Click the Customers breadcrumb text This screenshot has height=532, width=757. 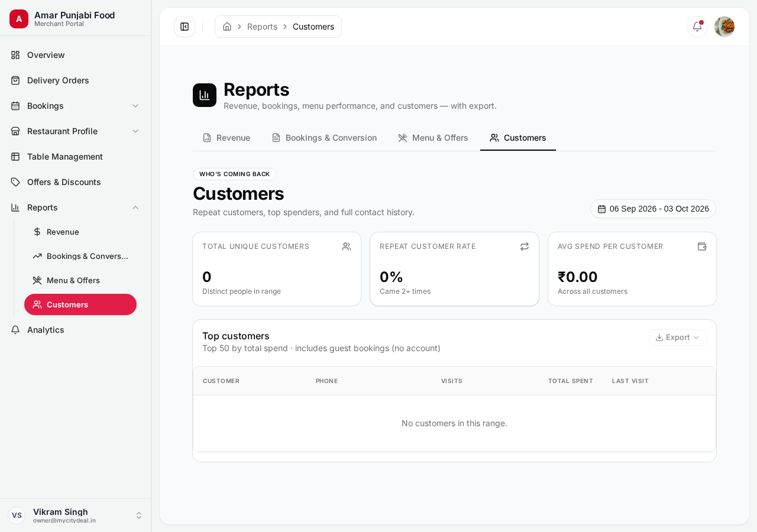pyautogui.click(x=313, y=27)
